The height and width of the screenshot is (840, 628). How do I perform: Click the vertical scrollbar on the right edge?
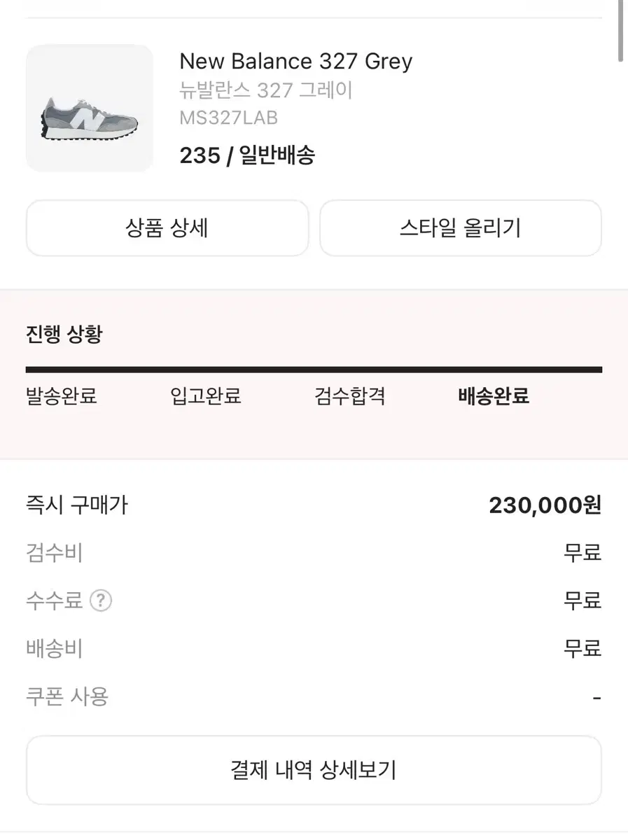tap(621, 31)
